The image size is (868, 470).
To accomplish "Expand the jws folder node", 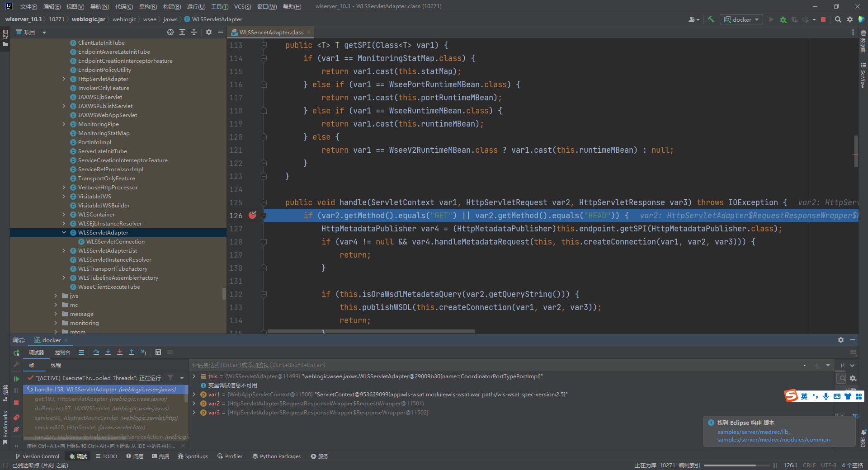I will click(56, 296).
